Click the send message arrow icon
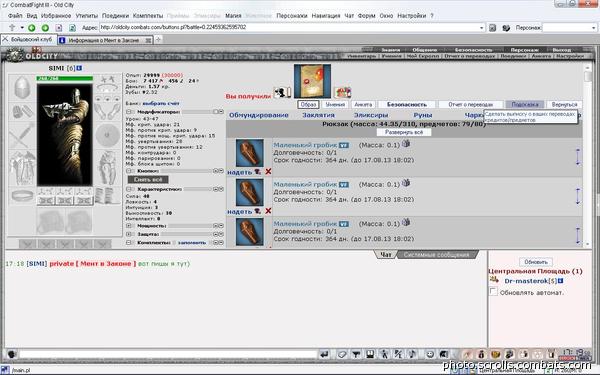 click(324, 354)
